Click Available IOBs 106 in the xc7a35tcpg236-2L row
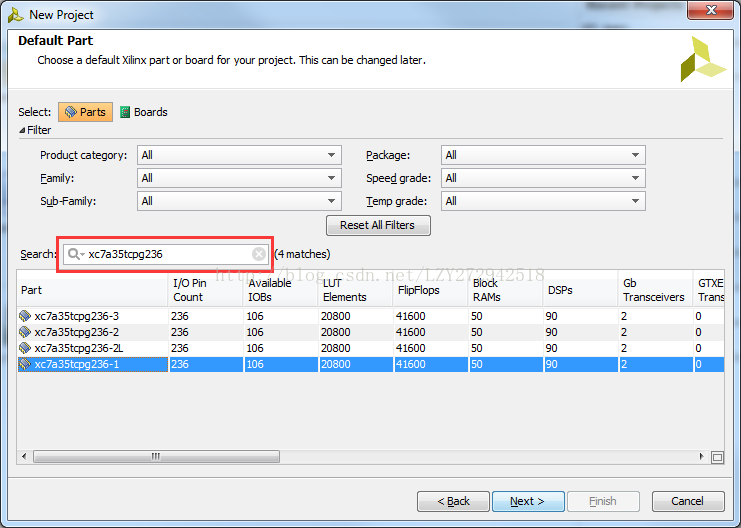The image size is (741, 528). pos(255,348)
